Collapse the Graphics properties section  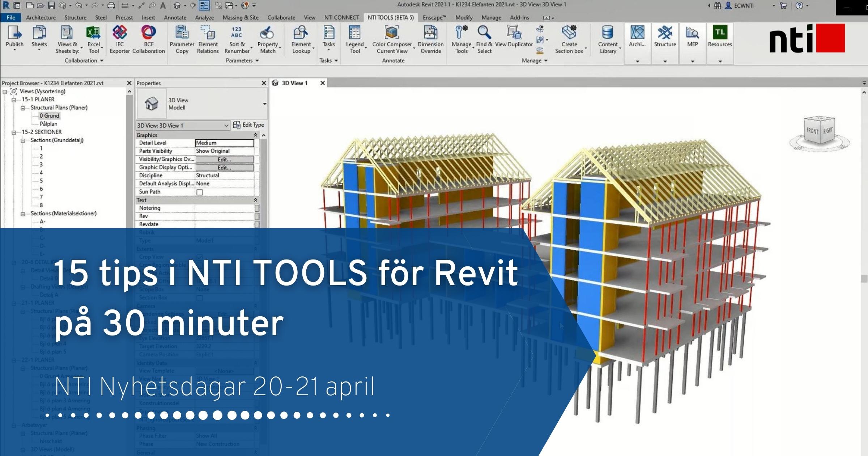pos(255,135)
